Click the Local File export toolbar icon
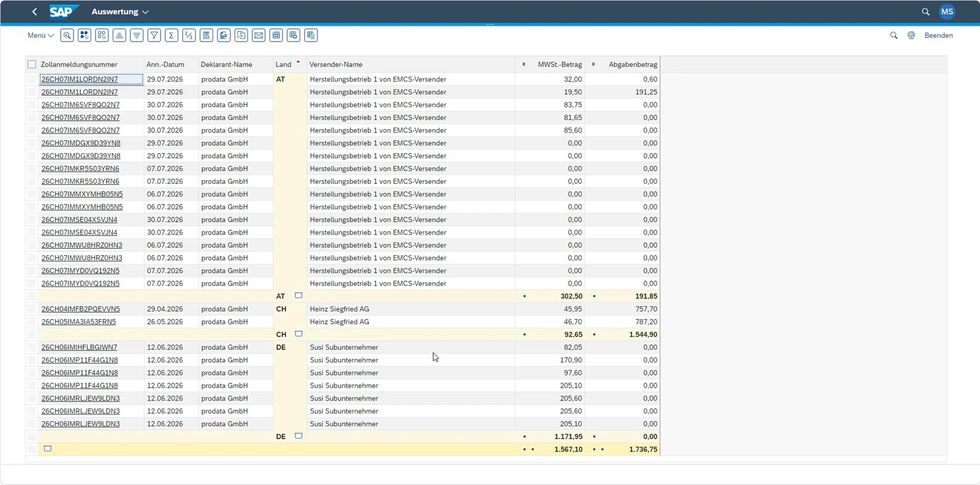This screenshot has width=980, height=485. (x=241, y=36)
